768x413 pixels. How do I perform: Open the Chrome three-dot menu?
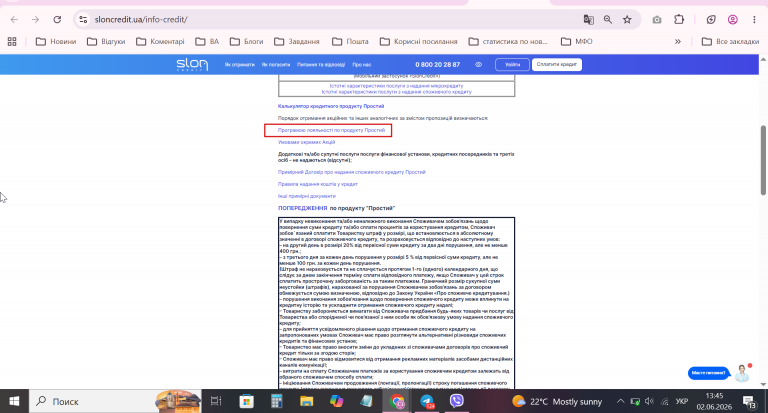click(754, 20)
